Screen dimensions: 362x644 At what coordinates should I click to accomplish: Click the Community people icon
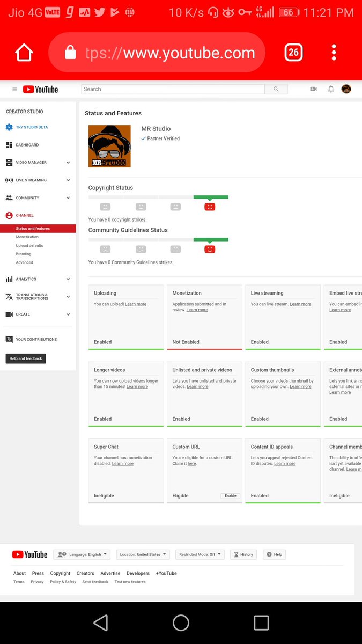click(x=9, y=198)
